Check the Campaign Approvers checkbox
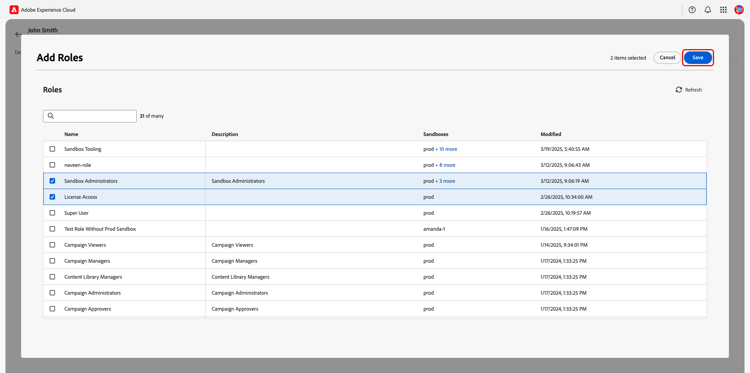Image resolution: width=750 pixels, height=373 pixels. point(53,309)
